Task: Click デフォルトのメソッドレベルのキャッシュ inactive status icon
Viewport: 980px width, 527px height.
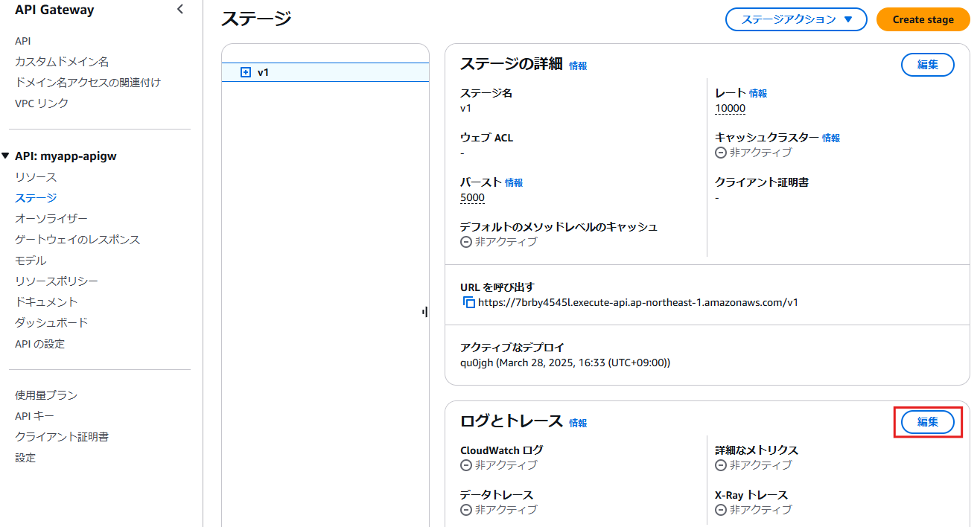Action: click(x=466, y=242)
